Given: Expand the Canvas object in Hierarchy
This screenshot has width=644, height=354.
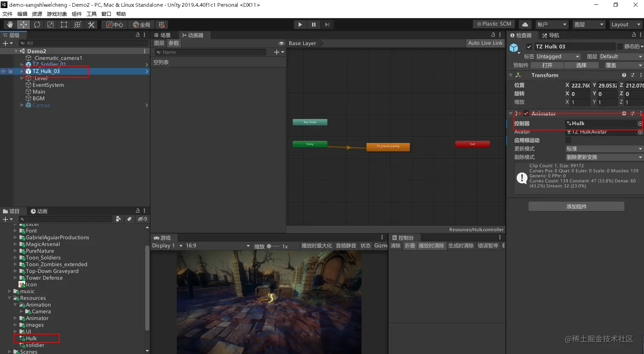Looking at the screenshot, I should point(22,105).
